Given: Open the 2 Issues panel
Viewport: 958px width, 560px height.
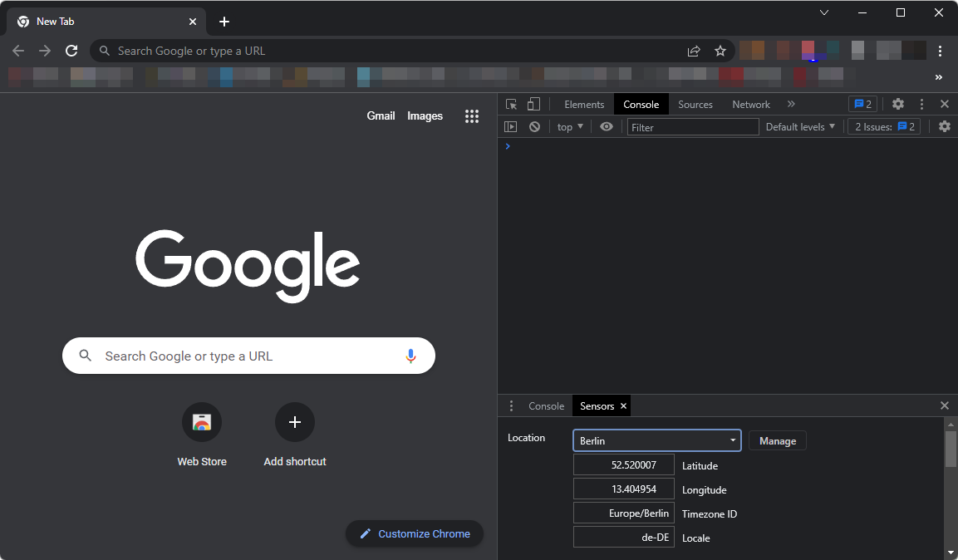Looking at the screenshot, I should coord(883,126).
